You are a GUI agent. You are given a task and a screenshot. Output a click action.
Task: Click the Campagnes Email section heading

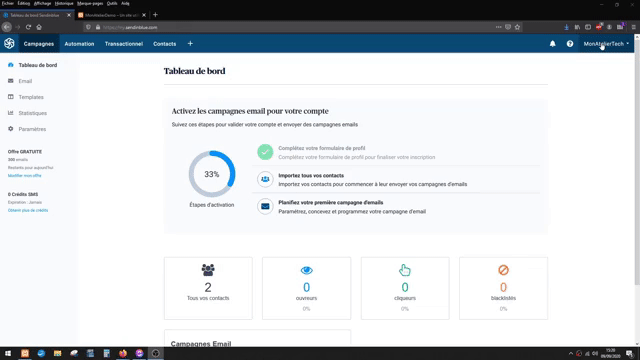point(201,343)
